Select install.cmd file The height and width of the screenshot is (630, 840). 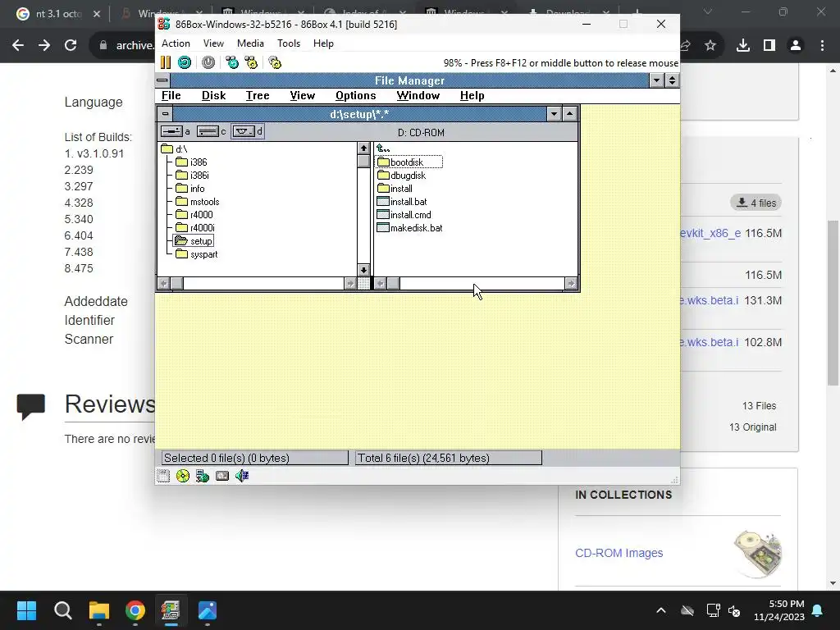point(404,215)
